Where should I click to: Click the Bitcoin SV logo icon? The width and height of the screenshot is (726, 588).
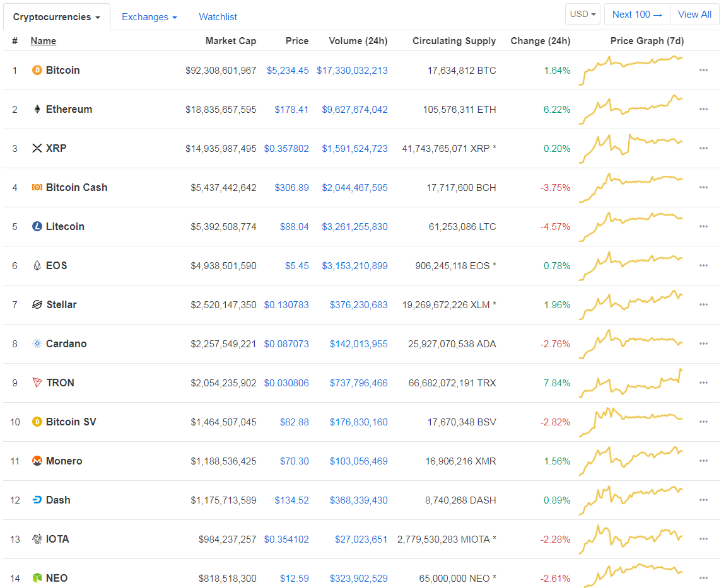click(37, 422)
